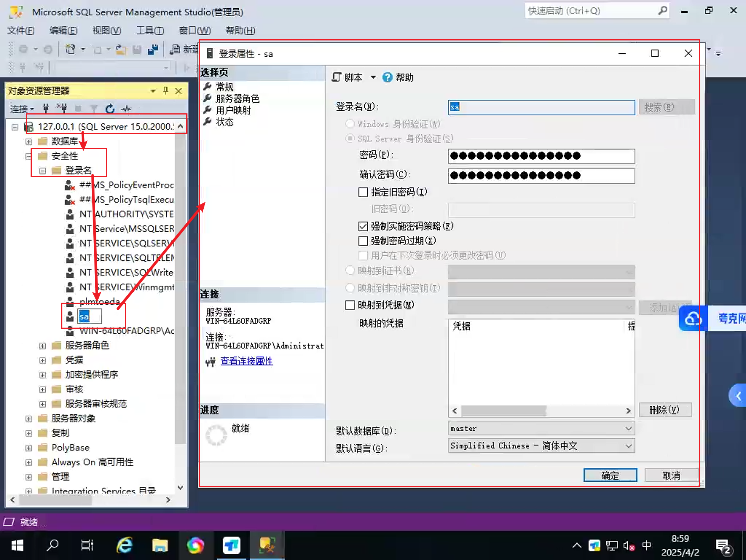The width and height of the screenshot is (746, 560).
Task: Click the SSMS icon on taskbar
Action: coord(267,545)
